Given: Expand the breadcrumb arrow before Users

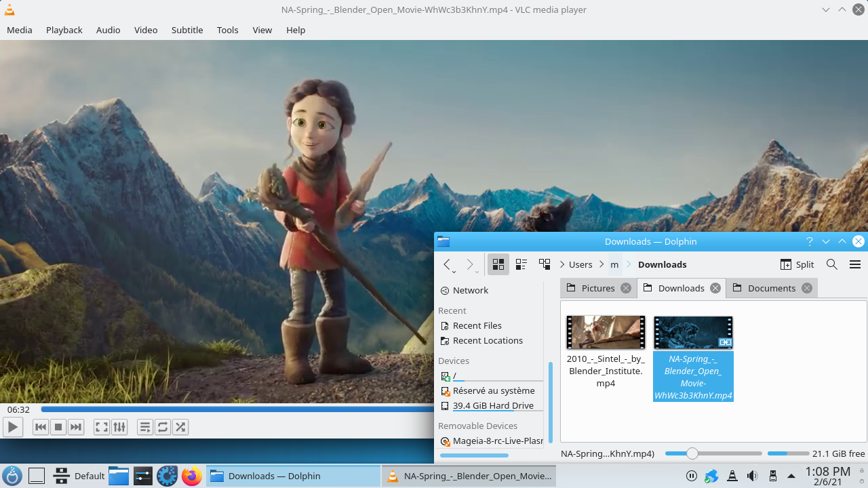Looking at the screenshot, I should pos(562,264).
